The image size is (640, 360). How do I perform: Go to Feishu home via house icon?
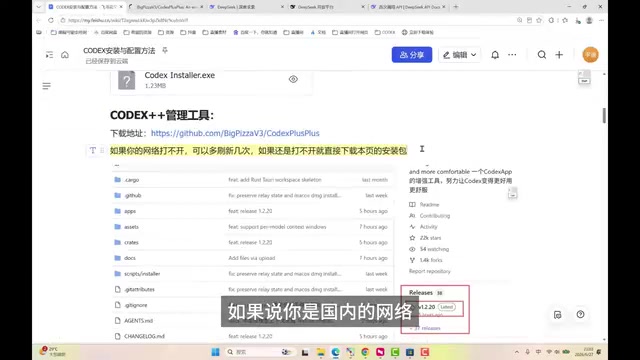65,55
